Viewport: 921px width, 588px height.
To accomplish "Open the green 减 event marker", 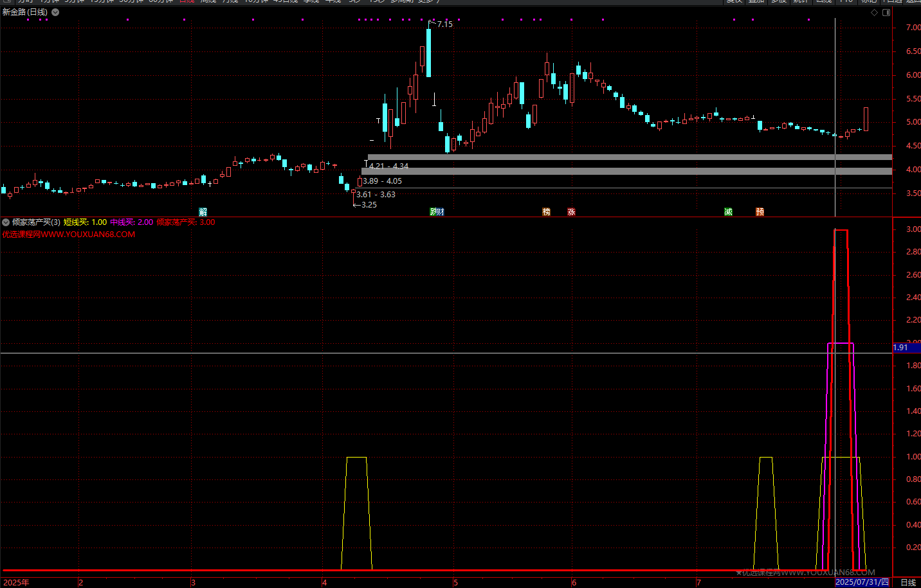I will (728, 211).
